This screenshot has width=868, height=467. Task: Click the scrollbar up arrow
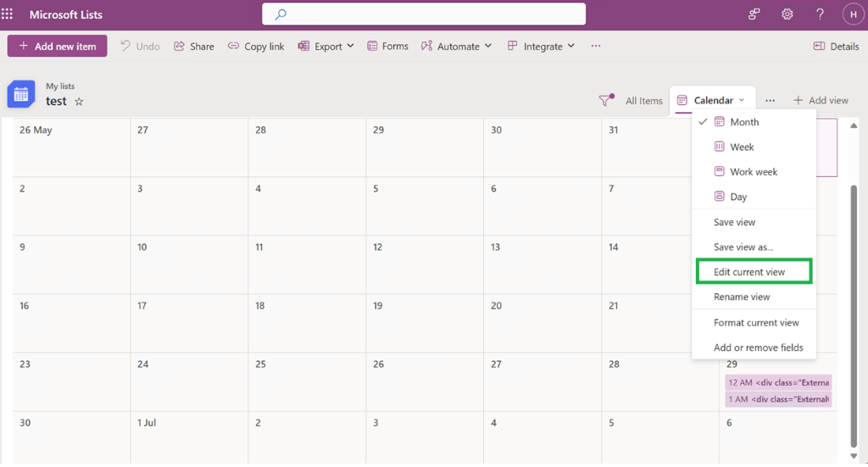click(854, 125)
